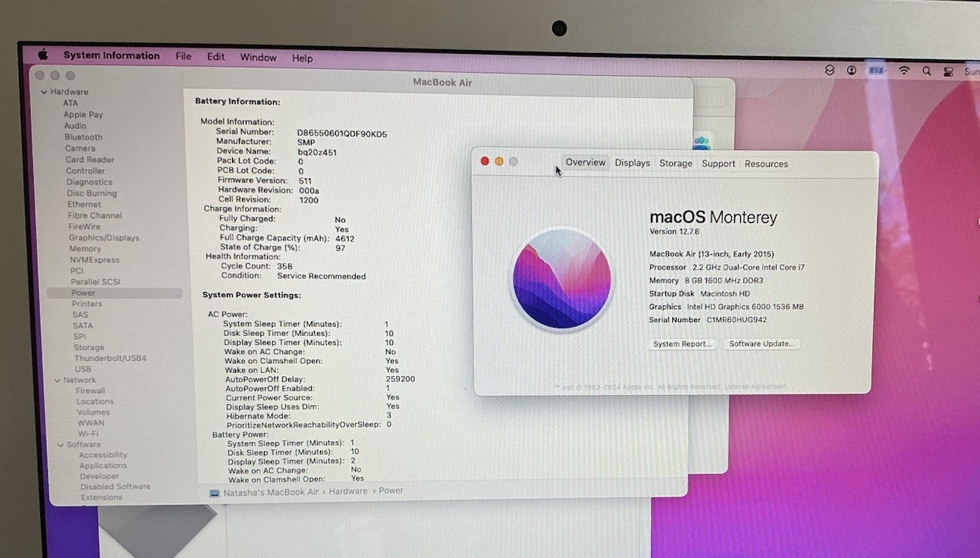Select Memory in the sidebar
This screenshot has height=558, width=980.
coord(85,249)
